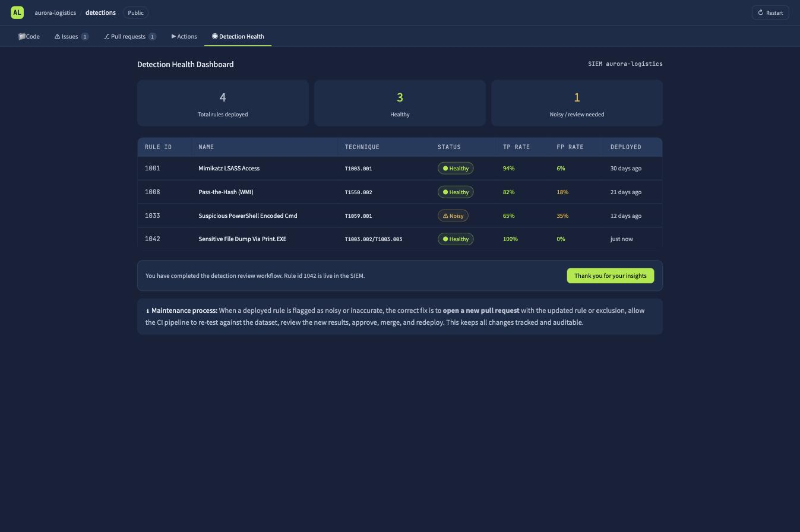Viewport: 800px width, 532px height.
Task: Click the just now deployed value
Action: tap(622, 239)
